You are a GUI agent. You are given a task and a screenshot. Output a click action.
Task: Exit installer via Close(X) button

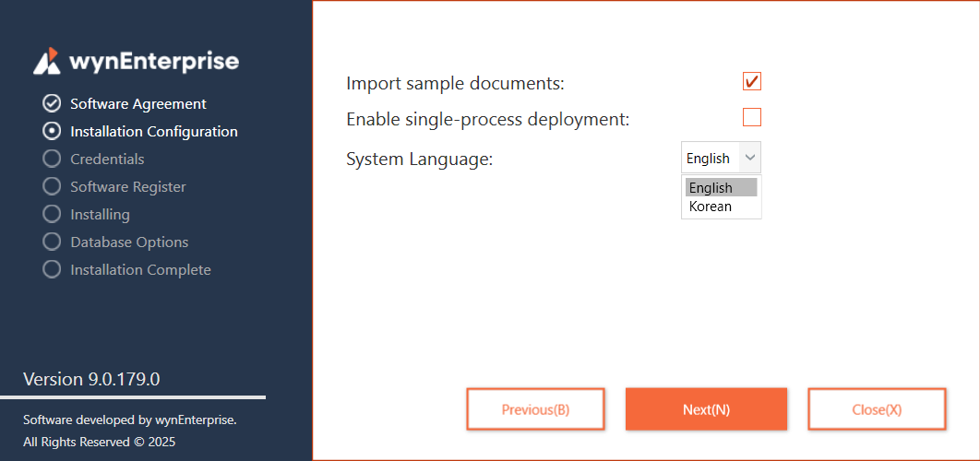coord(877,409)
